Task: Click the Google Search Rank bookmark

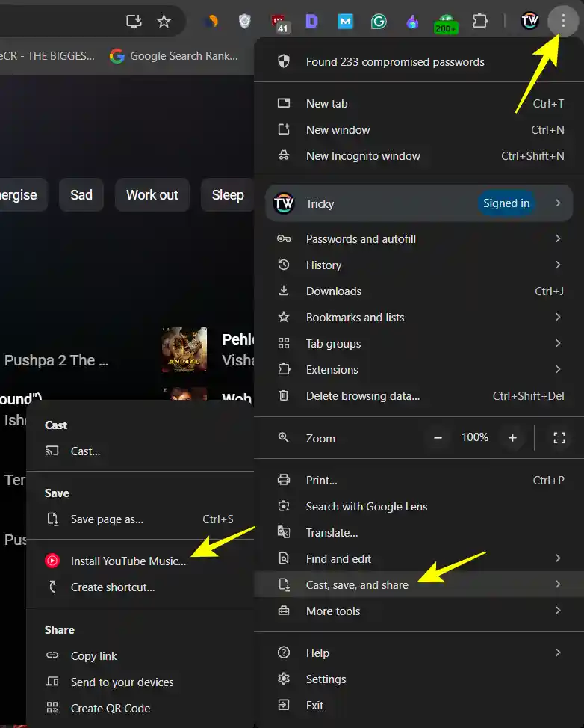Action: pos(174,56)
